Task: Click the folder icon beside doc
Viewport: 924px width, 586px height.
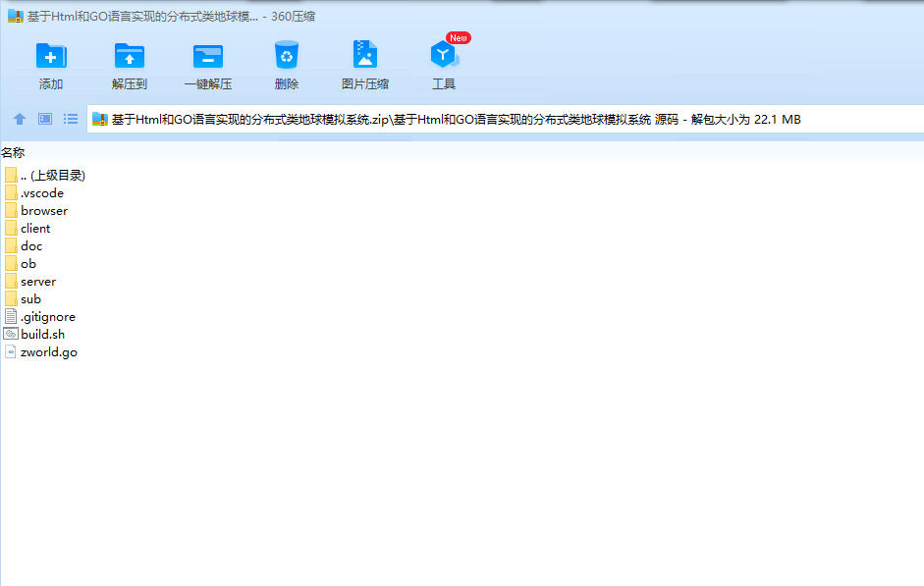Action: click(x=11, y=245)
